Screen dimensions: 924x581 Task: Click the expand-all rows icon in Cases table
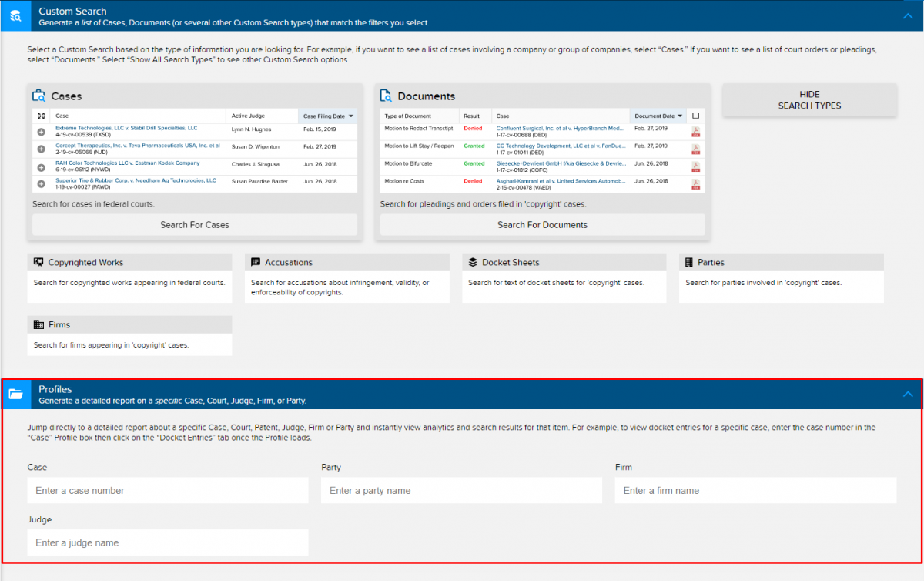click(x=41, y=116)
